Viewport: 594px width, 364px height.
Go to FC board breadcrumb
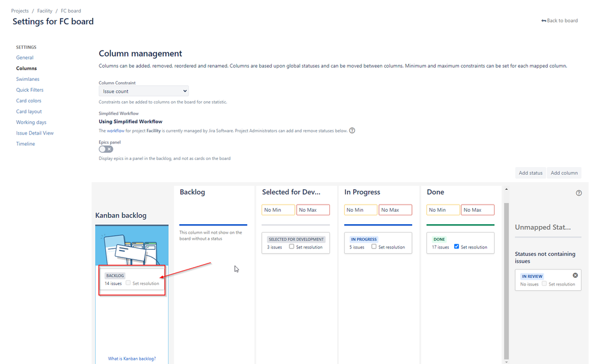tap(71, 11)
